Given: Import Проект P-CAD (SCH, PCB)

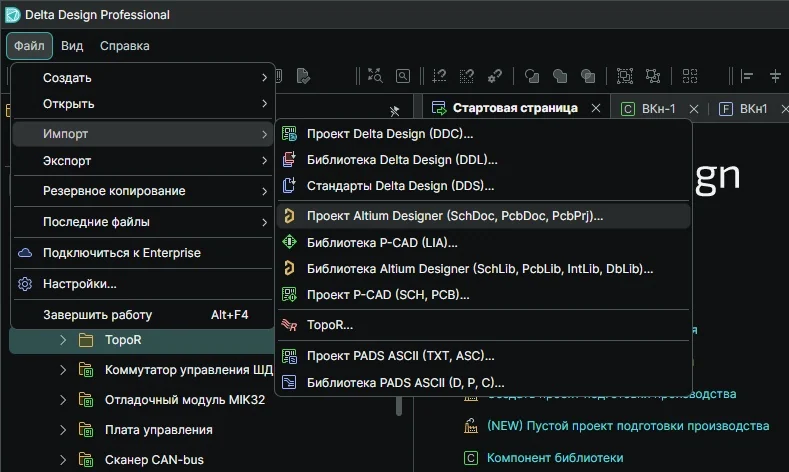Looking at the screenshot, I should tap(483, 295).
